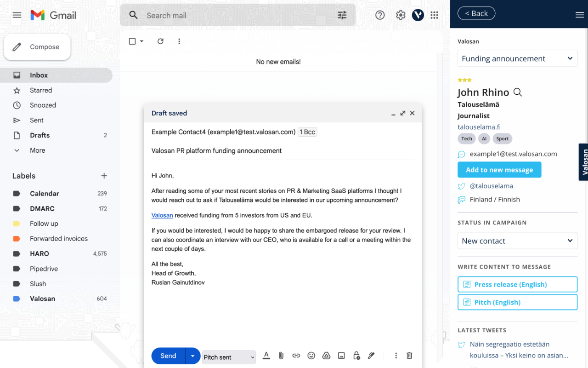
Task: Open the Funding announcement campaign dropdown
Action: (517, 58)
